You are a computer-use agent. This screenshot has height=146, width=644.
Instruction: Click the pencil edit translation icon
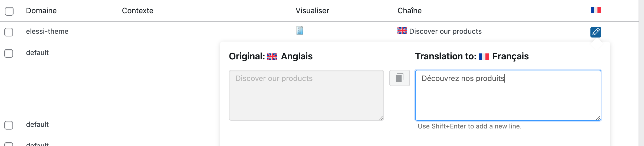click(596, 32)
